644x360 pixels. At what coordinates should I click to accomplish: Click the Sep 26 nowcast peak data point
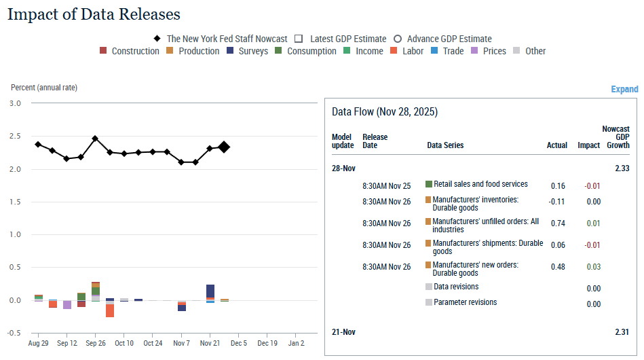point(95,139)
